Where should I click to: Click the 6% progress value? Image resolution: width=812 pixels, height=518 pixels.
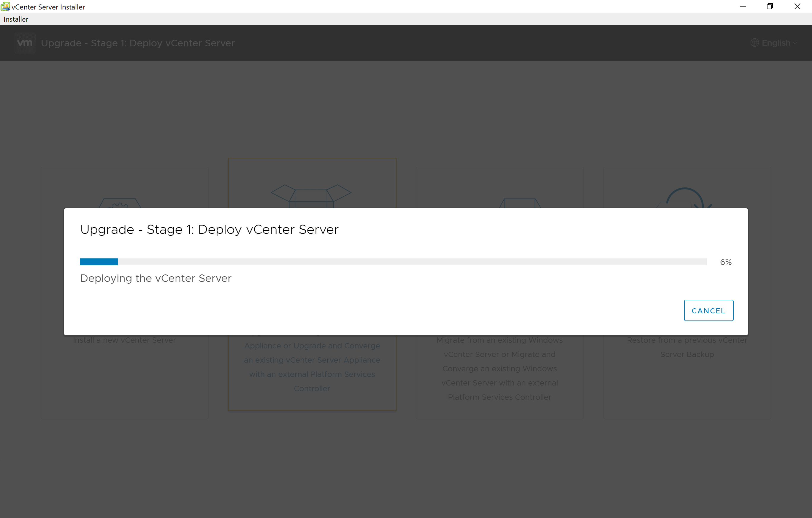pos(726,262)
